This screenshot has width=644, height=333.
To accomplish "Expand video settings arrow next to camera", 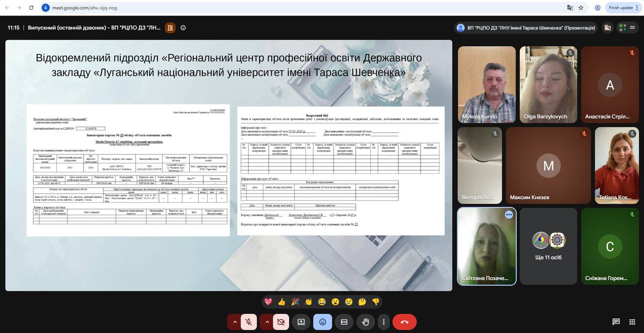I will [267, 321].
